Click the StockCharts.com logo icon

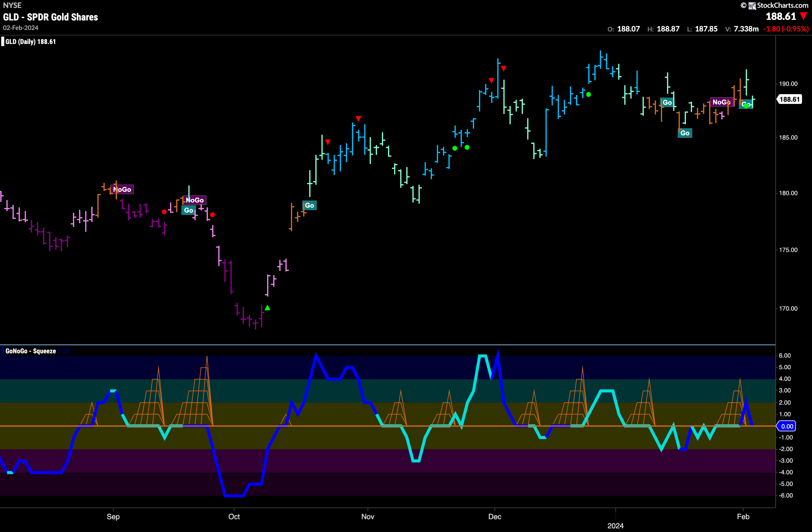click(x=752, y=5)
